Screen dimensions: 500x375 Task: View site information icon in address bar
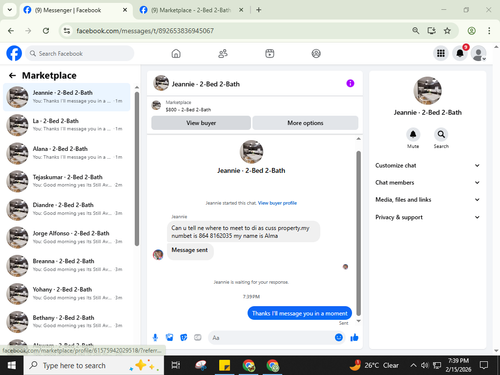pyautogui.click(x=67, y=31)
